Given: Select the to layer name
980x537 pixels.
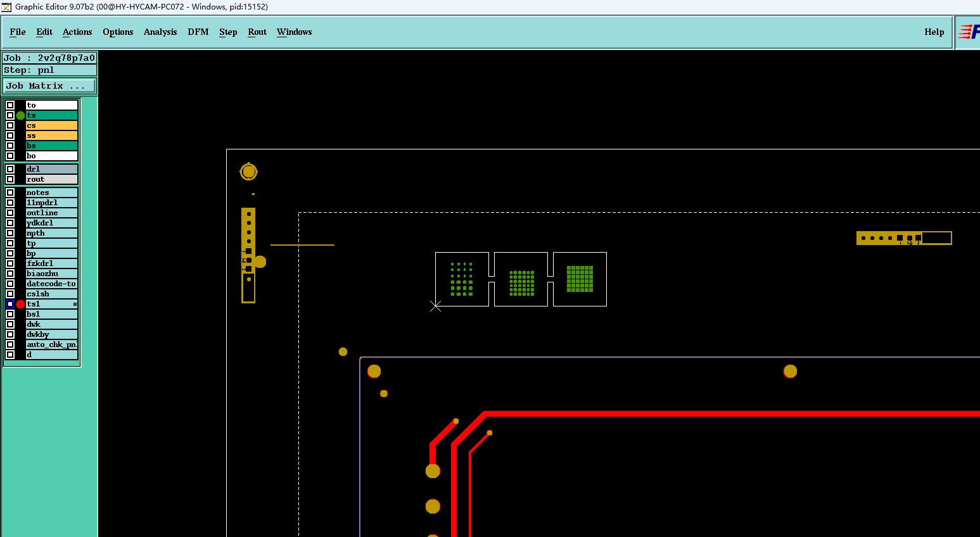Looking at the screenshot, I should [51, 105].
